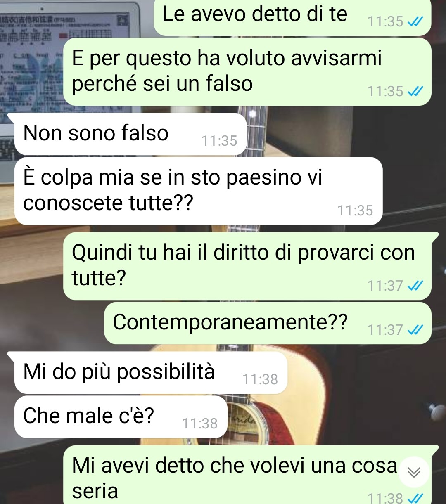
Task: Select the 'Mi do più possibilità' message bubble
Action: [151, 373]
